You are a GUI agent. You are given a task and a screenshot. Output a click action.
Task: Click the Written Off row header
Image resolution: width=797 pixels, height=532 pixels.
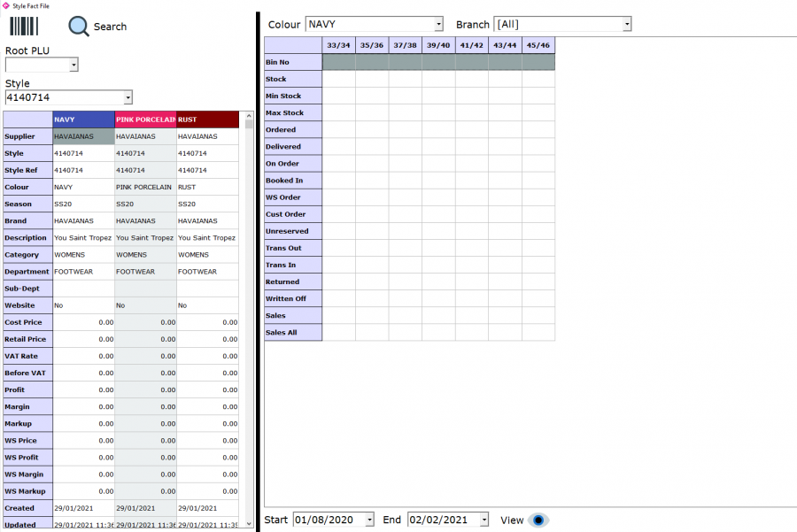click(293, 298)
